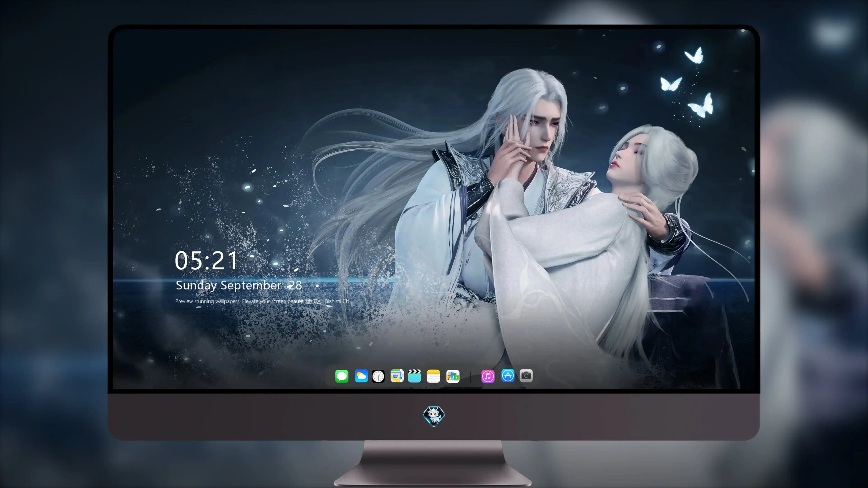The width and height of the screenshot is (868, 488).
Task: Open the Weather app icon
Action: tap(361, 376)
